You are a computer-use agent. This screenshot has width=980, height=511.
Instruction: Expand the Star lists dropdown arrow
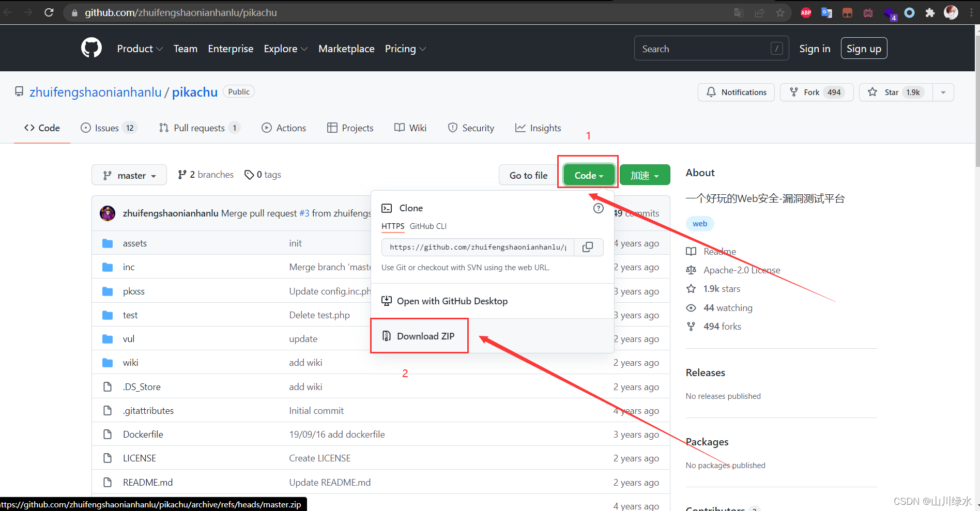[x=943, y=92]
